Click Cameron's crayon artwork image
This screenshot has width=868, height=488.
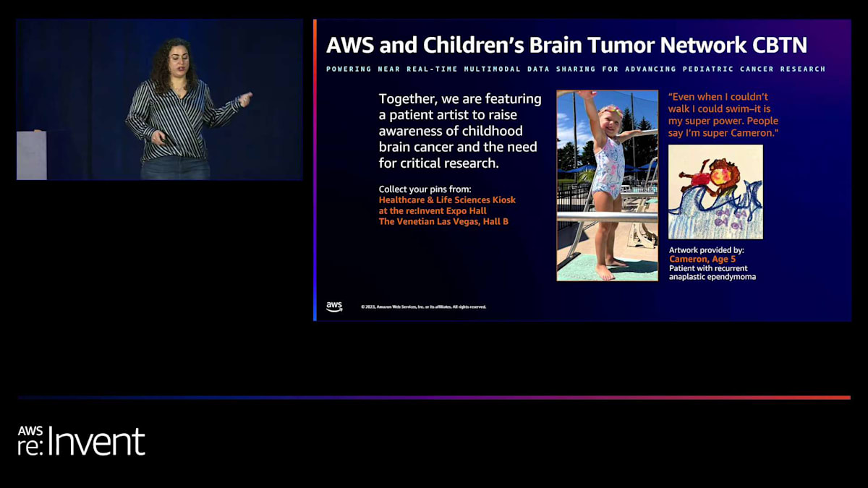point(715,192)
